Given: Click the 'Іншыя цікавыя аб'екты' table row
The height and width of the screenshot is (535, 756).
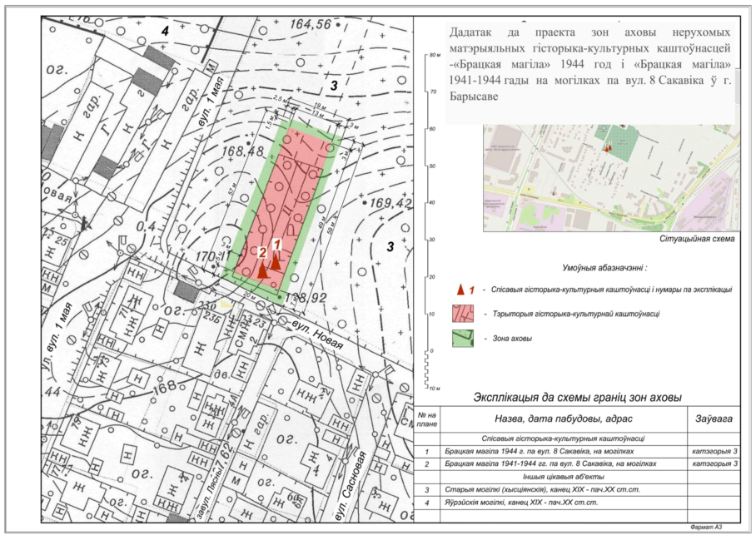Looking at the screenshot, I should pos(563,477).
